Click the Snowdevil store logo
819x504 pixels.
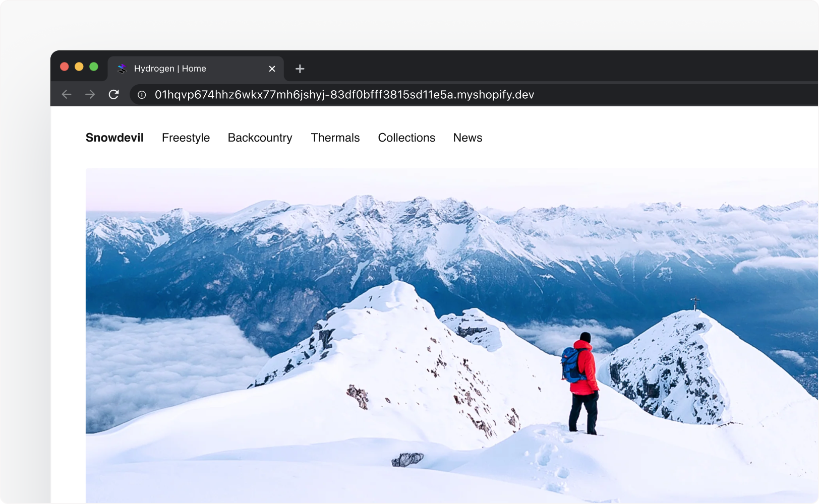114,138
